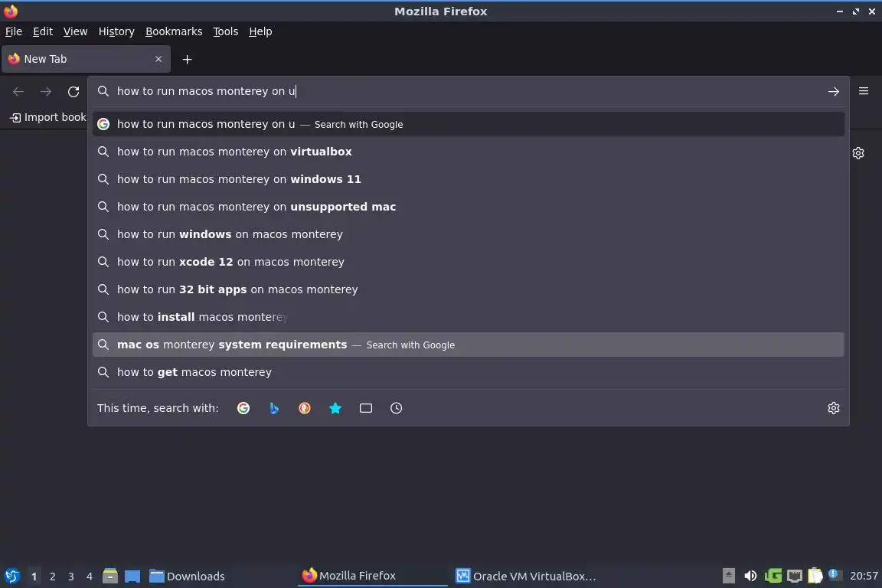Pick 'how to run 32 bit apps' suggestion

pyautogui.click(x=468, y=289)
